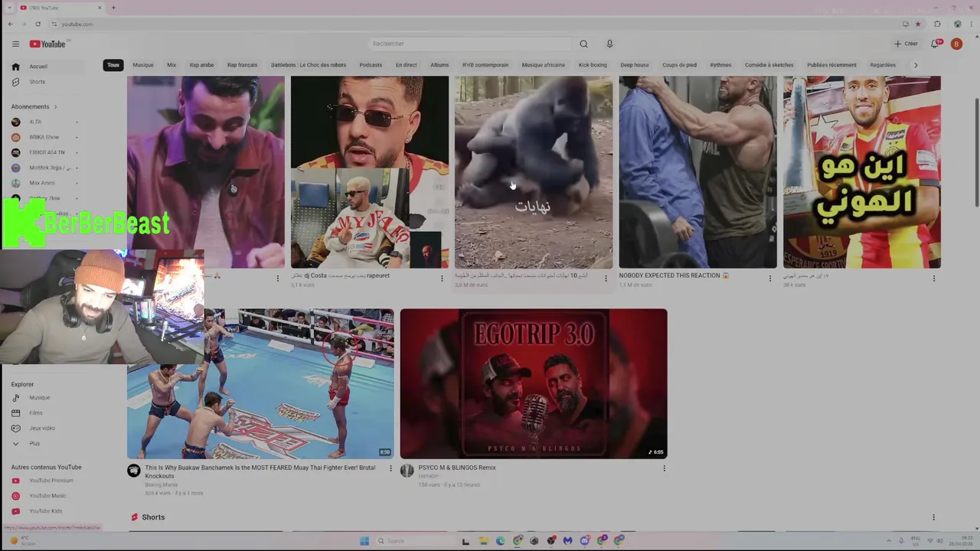Start voice search with the microphone icon
The height and width of the screenshot is (551, 980).
(x=609, y=44)
